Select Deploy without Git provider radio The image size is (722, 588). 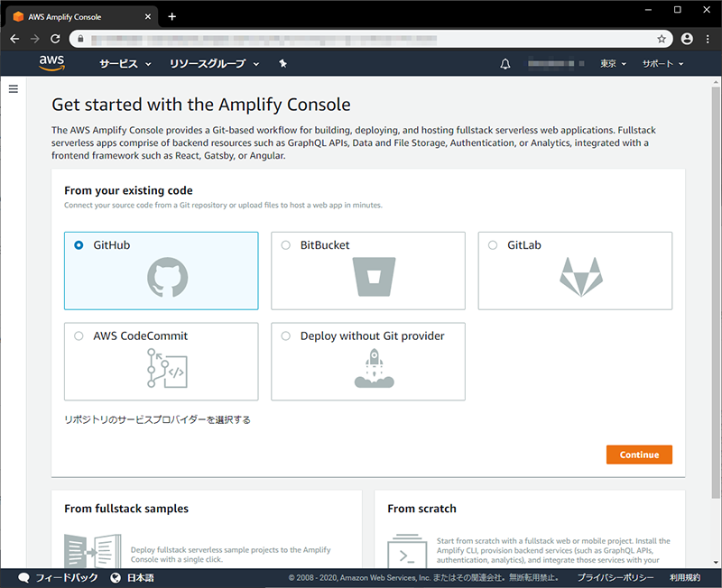[x=286, y=335]
